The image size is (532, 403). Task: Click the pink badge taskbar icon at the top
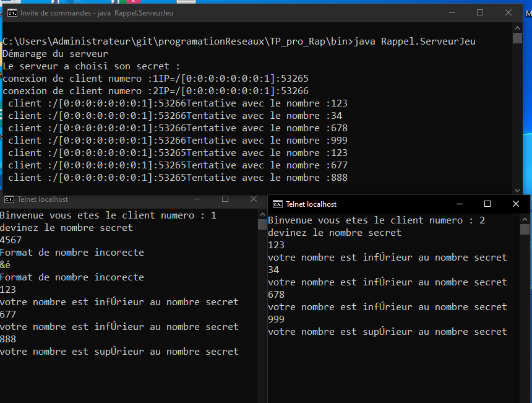(x=137, y=2)
